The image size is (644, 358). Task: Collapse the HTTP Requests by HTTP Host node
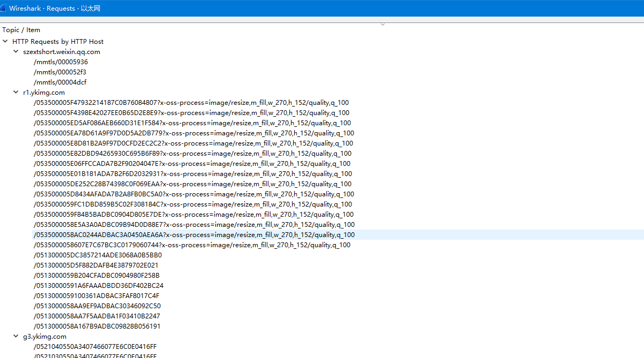coord(5,41)
